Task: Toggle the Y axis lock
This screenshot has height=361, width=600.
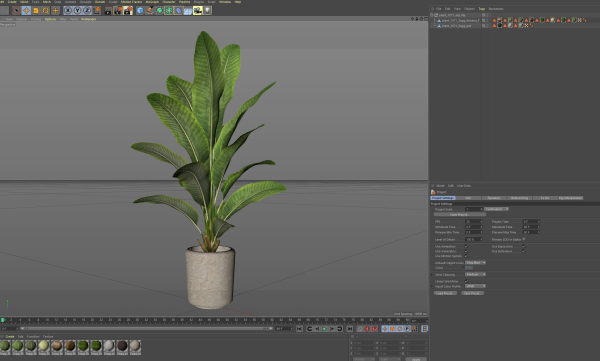Action: tap(77, 10)
